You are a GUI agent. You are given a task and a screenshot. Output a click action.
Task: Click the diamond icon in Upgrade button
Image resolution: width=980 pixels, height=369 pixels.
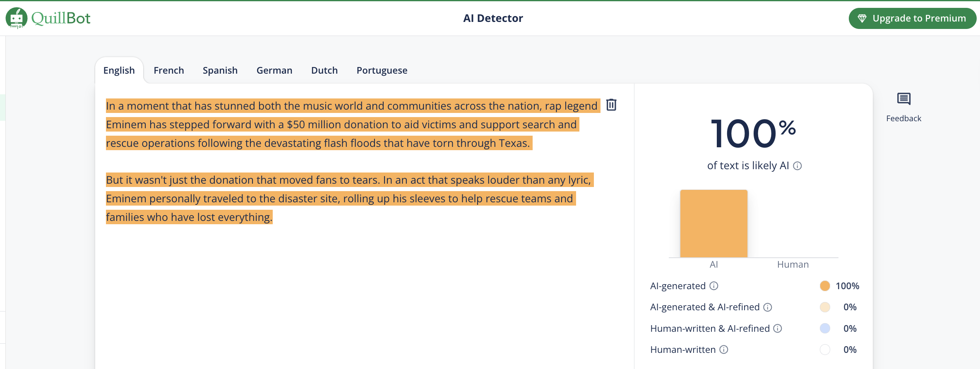click(x=862, y=18)
